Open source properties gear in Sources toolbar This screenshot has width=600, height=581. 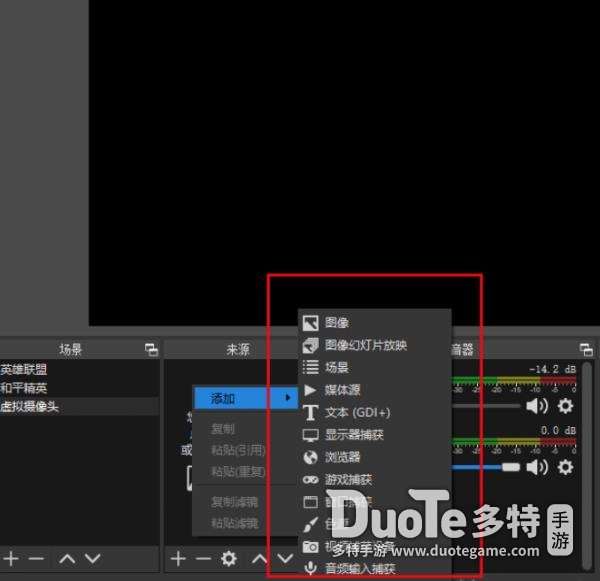[x=229, y=559]
